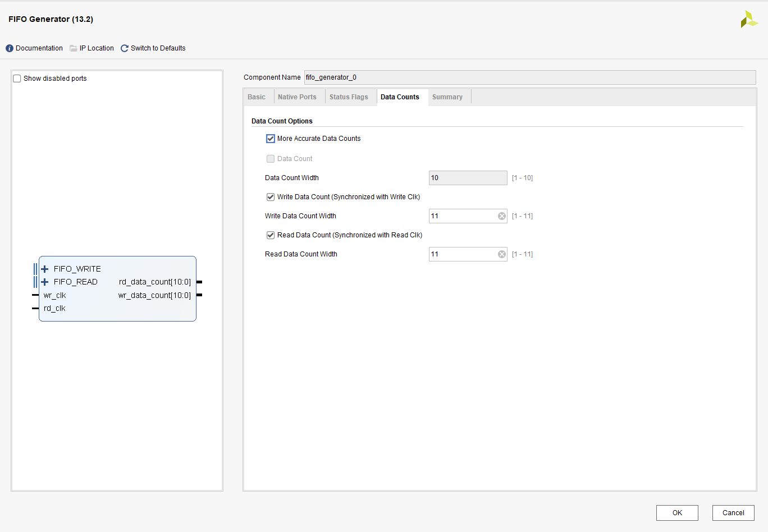768x532 pixels.
Task: Toggle Write Data Count synchronized with Write Clk
Action: [x=271, y=197]
